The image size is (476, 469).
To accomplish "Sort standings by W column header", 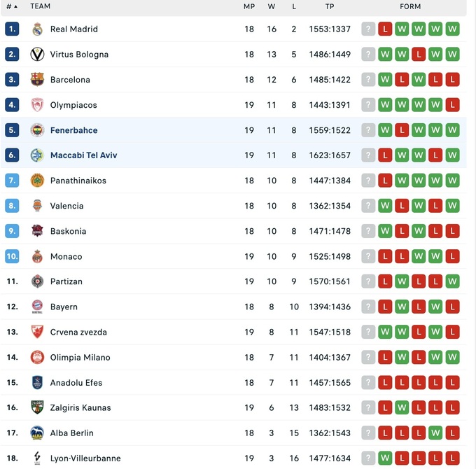I will [x=272, y=6].
